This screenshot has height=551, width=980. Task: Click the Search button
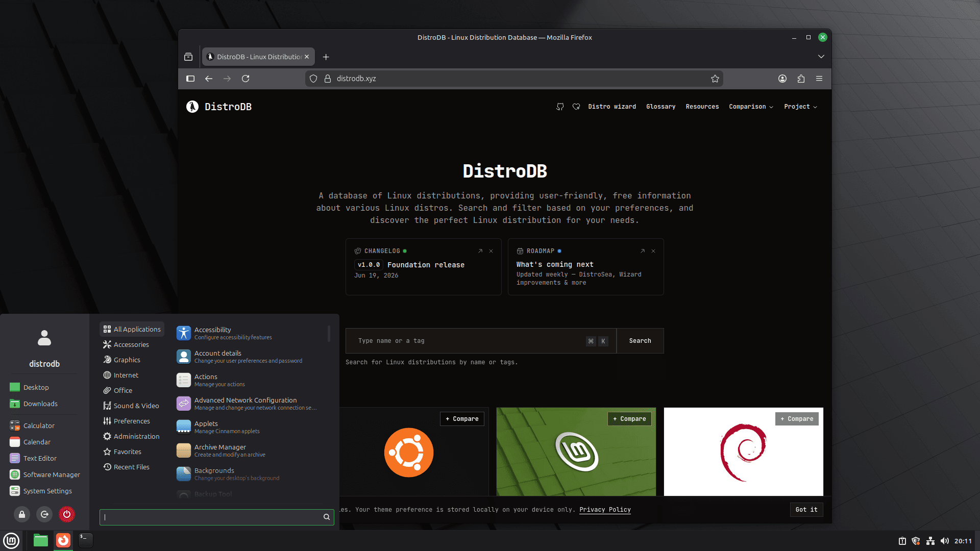coord(640,341)
